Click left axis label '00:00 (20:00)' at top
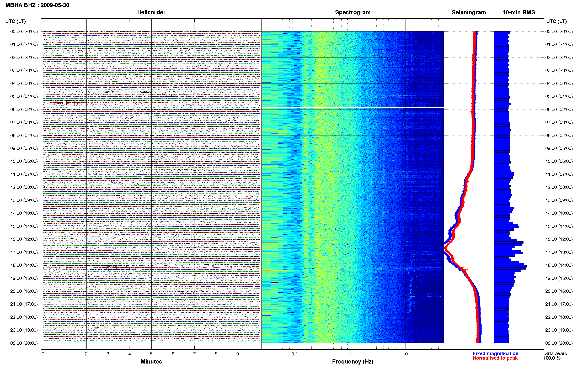 click(24, 31)
